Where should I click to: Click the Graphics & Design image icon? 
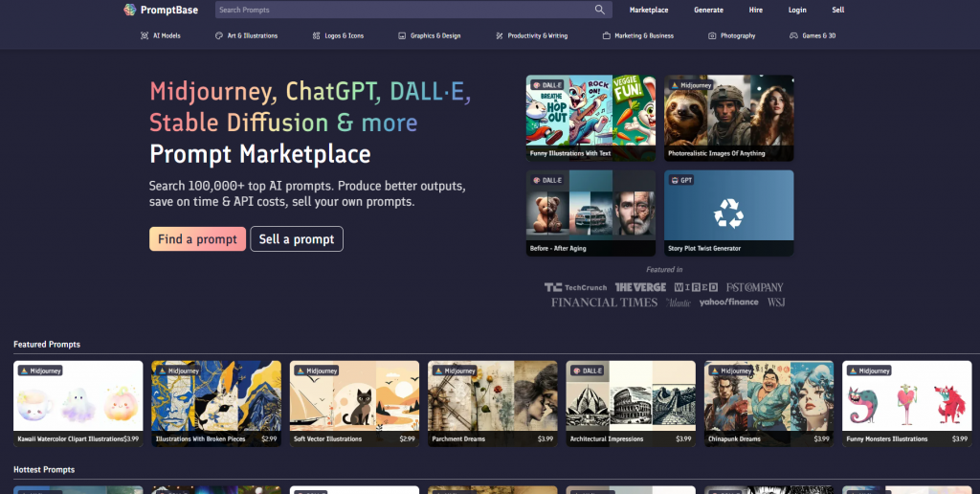tap(402, 35)
